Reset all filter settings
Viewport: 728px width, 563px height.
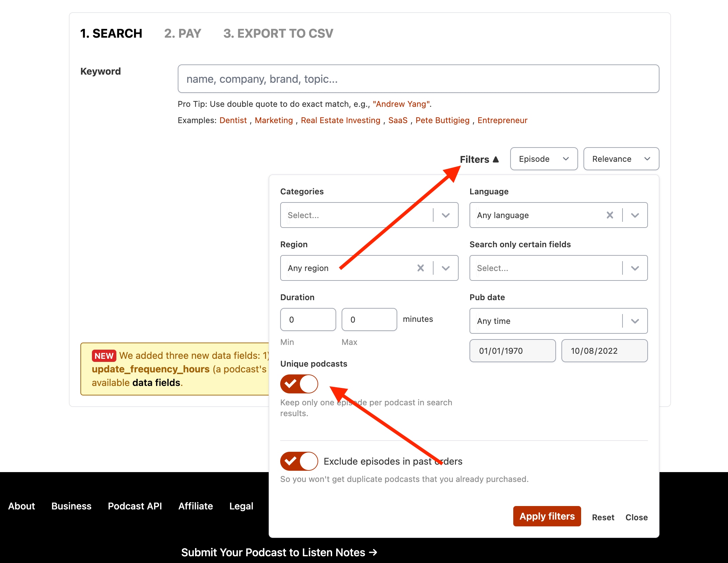tap(603, 517)
